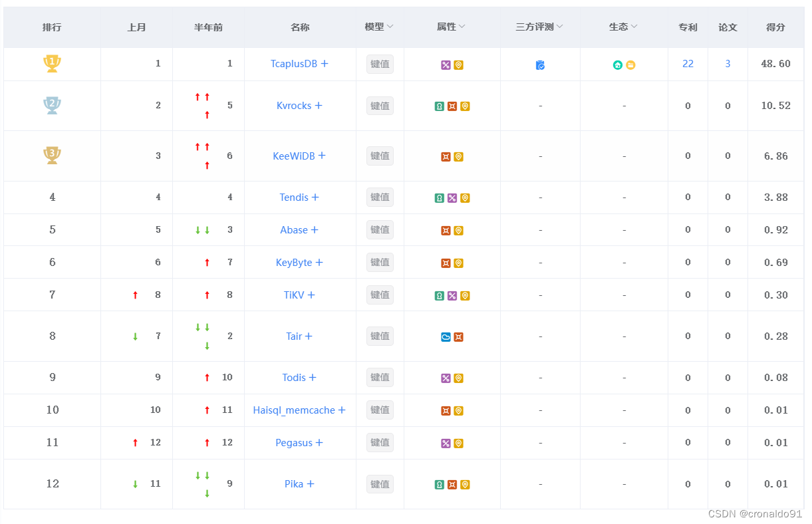The width and height of the screenshot is (812, 524).
Task: Expand KeyByte with its plus sign
Action: (319, 263)
